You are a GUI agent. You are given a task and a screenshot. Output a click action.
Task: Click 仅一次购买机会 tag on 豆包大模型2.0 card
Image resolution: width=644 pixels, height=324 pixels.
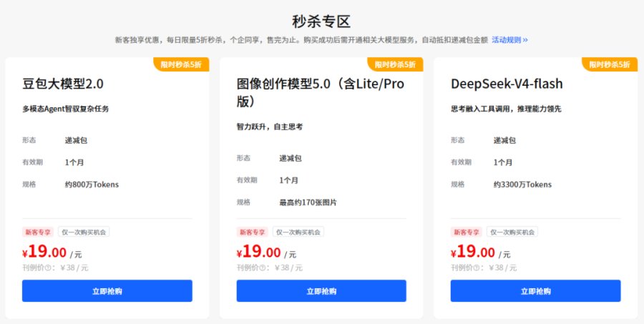[84, 232]
